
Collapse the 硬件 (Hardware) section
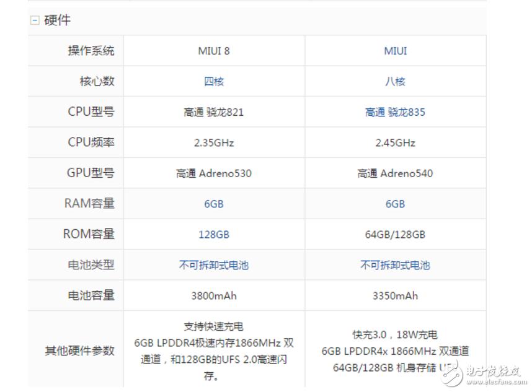(x=35, y=19)
